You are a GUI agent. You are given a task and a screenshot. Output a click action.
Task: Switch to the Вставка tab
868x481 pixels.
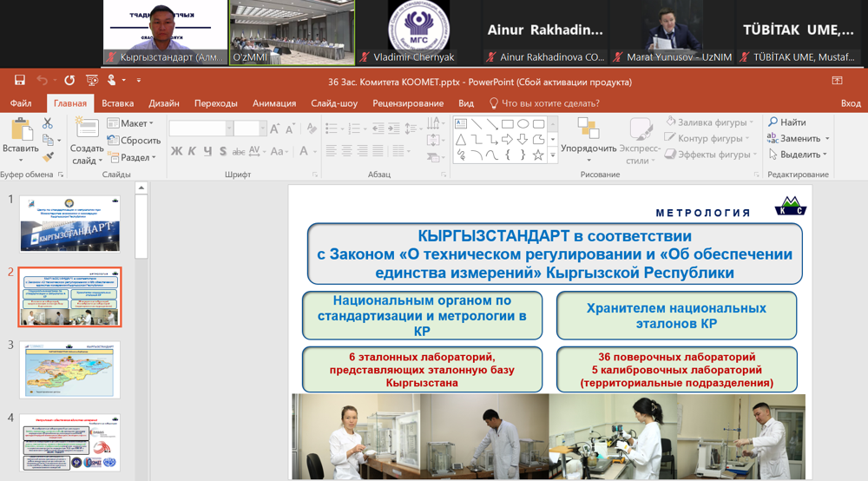(x=117, y=103)
